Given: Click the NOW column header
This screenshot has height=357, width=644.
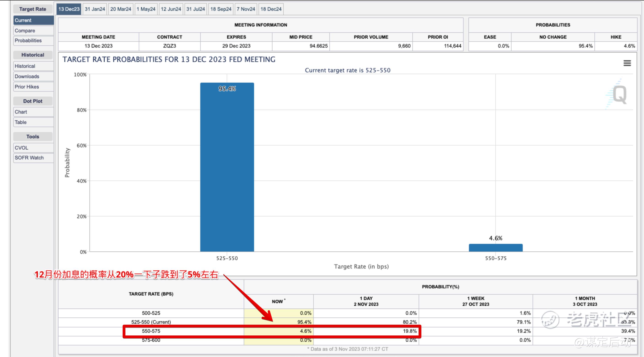Looking at the screenshot, I should (279, 301).
